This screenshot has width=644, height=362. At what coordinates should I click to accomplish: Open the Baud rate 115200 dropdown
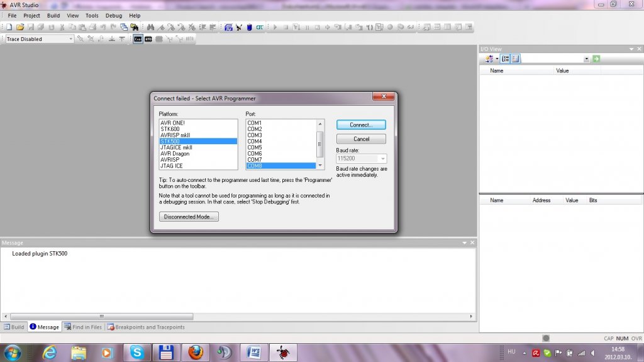382,159
